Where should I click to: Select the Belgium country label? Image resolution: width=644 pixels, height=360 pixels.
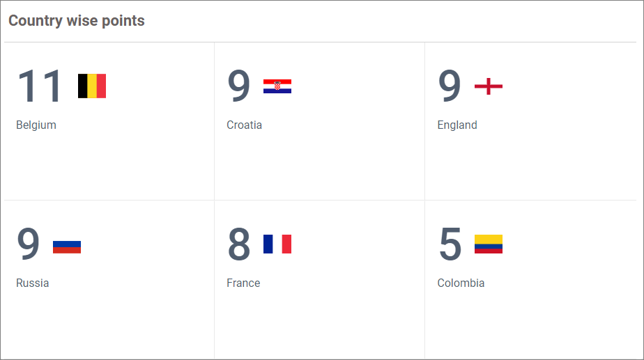click(x=36, y=125)
